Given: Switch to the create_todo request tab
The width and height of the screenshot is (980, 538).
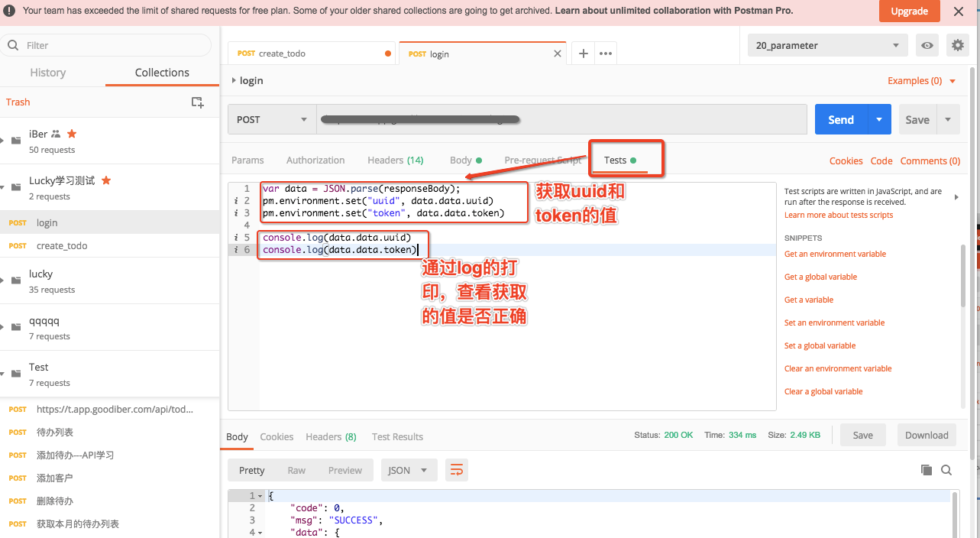Looking at the screenshot, I should click(x=312, y=53).
